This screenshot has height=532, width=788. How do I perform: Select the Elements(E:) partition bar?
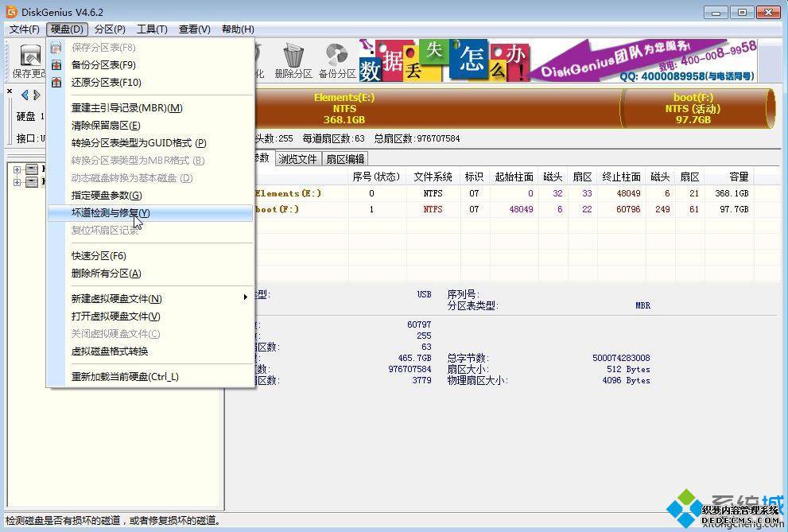pyautogui.click(x=437, y=108)
